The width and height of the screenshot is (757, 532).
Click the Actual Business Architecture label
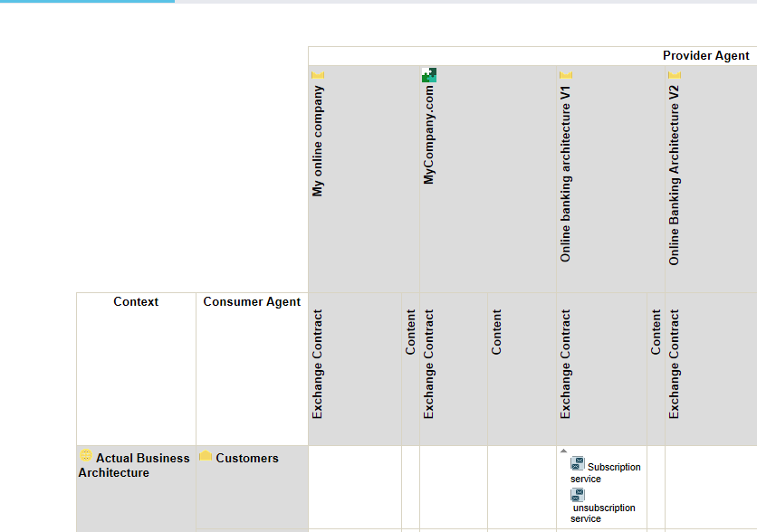pos(136,465)
